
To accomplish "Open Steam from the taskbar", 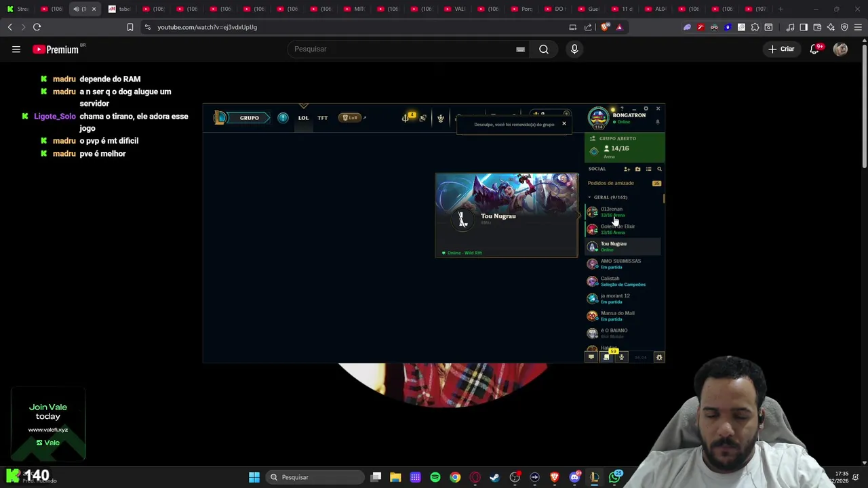I will (494, 477).
